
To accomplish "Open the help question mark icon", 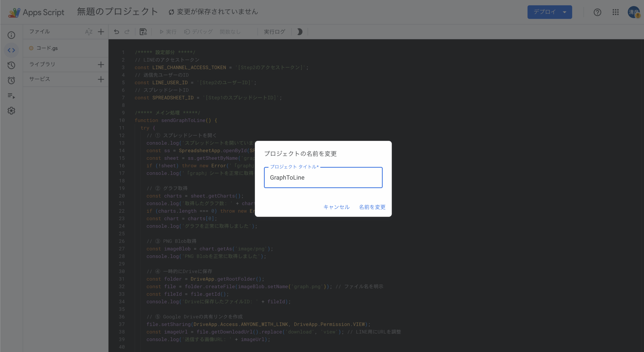I will 597,12.
